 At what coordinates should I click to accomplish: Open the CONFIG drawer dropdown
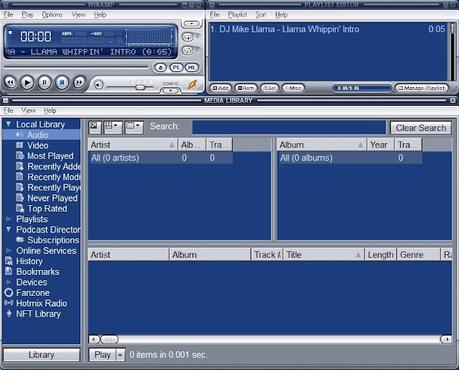tap(170, 90)
